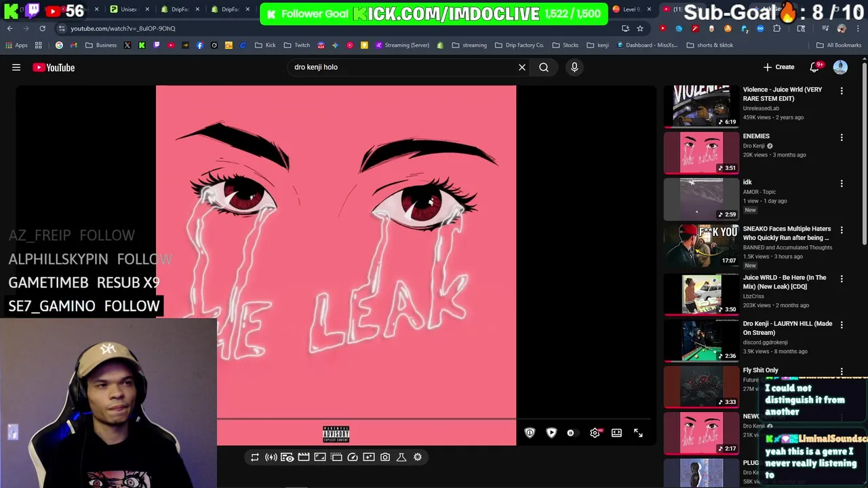Open options menu for idk video

[x=842, y=184]
